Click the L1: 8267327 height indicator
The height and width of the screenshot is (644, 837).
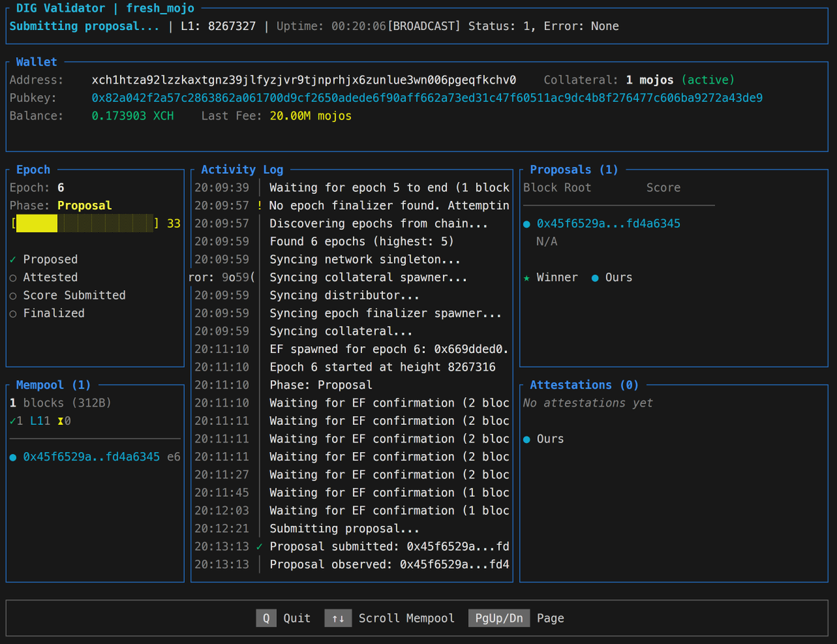218,26
